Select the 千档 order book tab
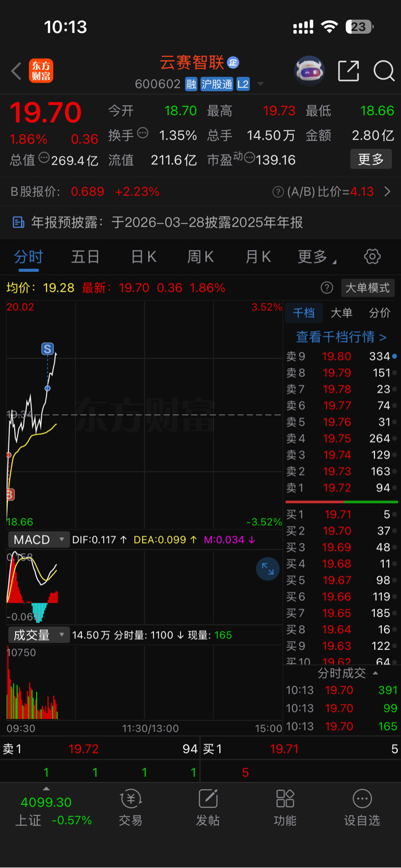 [303, 313]
